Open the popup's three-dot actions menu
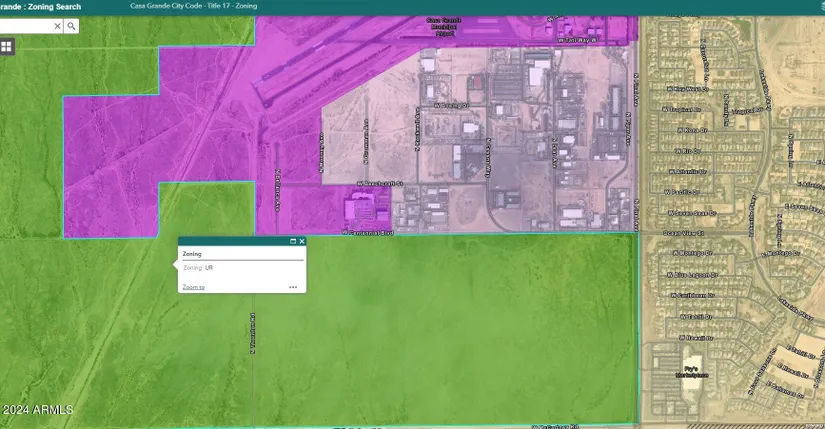 coord(293,287)
